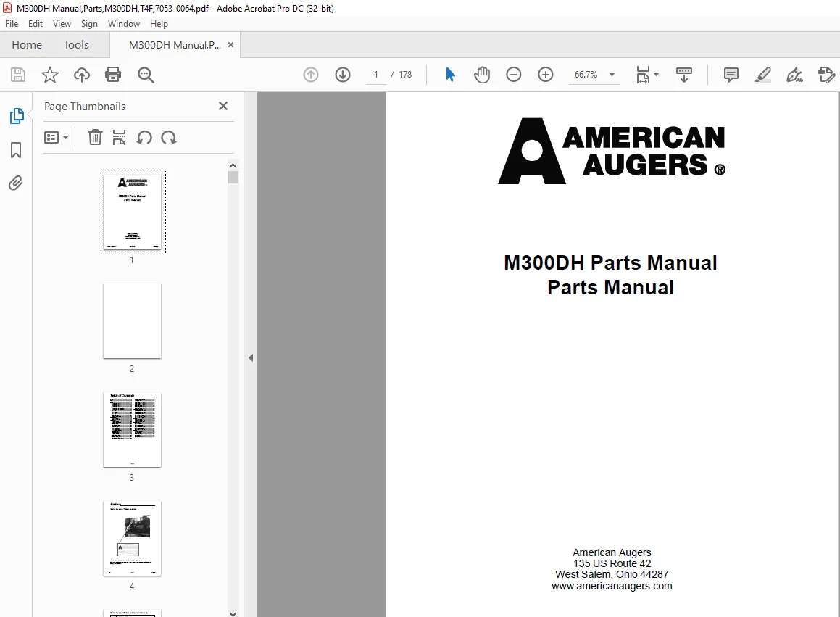Open the Sign document tool
The width and height of the screenshot is (840, 617).
[x=794, y=75]
